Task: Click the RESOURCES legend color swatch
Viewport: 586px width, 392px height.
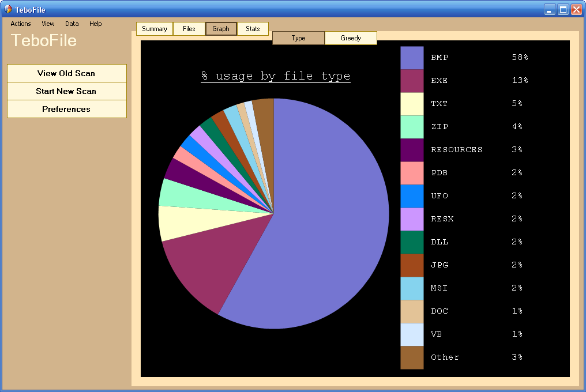Action: (412, 150)
